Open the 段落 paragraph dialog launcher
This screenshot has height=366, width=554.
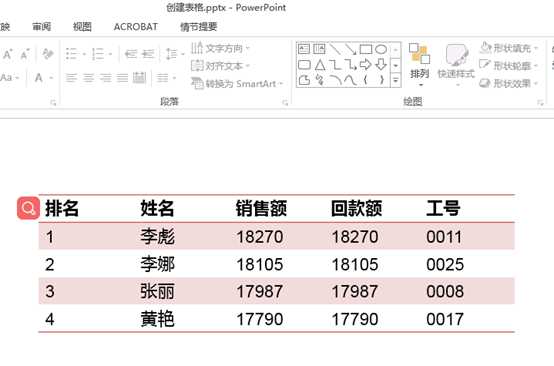tap(285, 103)
